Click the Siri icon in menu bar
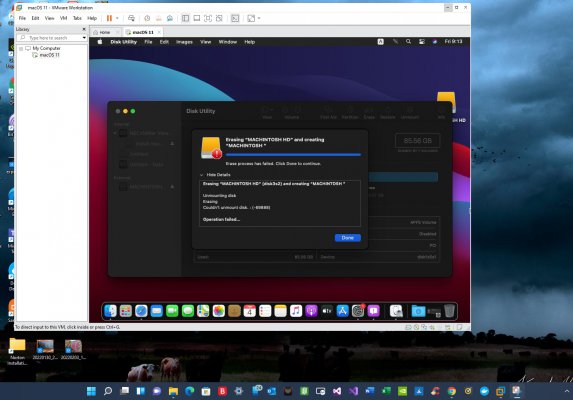 (435, 42)
